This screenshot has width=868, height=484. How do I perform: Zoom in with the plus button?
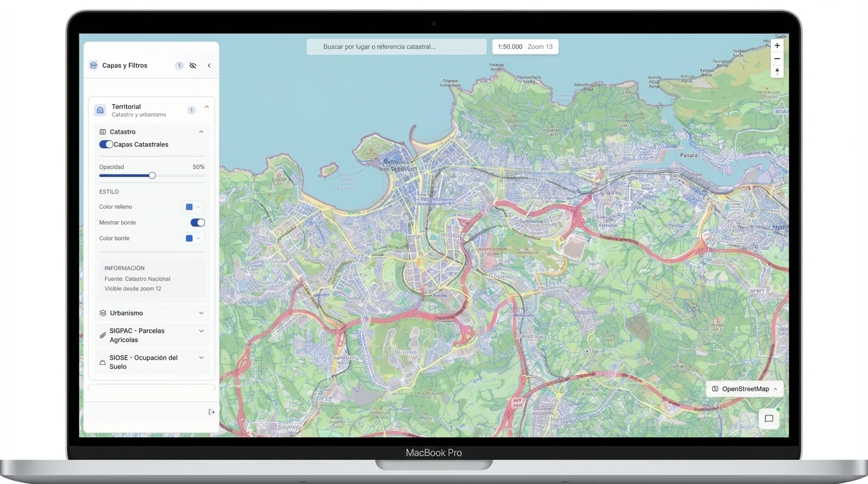click(x=777, y=45)
